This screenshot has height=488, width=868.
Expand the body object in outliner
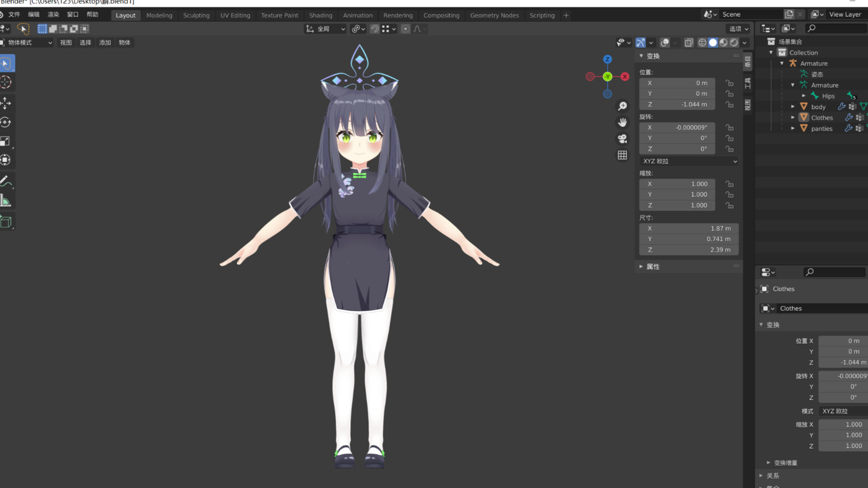click(793, 107)
